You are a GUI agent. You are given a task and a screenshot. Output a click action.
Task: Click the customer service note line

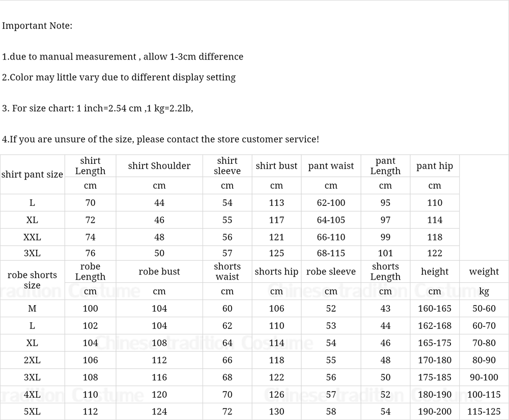click(160, 139)
